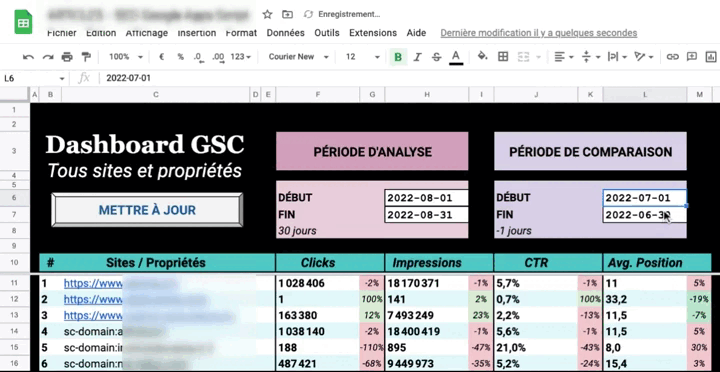Open text wrapping dropdown
The width and height of the screenshot is (720, 372).
(618, 56)
